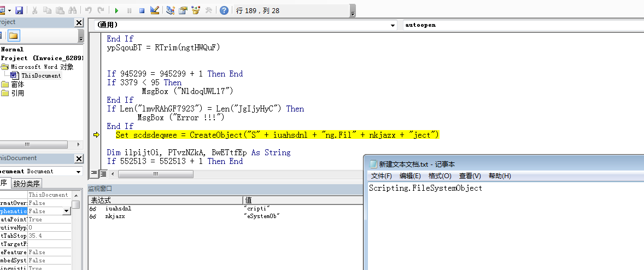Open the (通用) object dropdown
The image size is (644, 270).
click(x=393, y=25)
